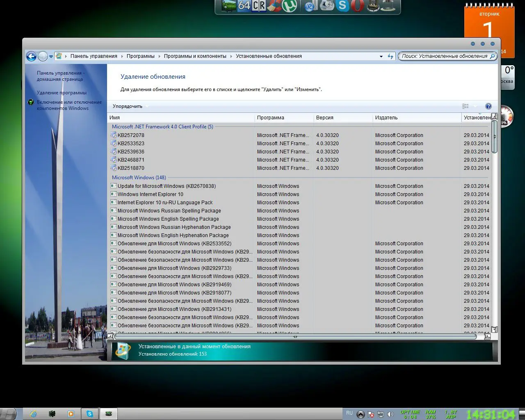The image size is (525, 420).
Task: Collapse the Microsoft Windows (148) group
Action: tap(139, 178)
